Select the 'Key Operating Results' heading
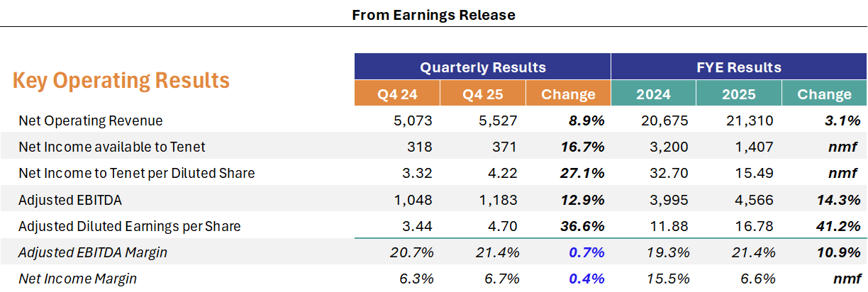868x292 pixels. coord(121,80)
